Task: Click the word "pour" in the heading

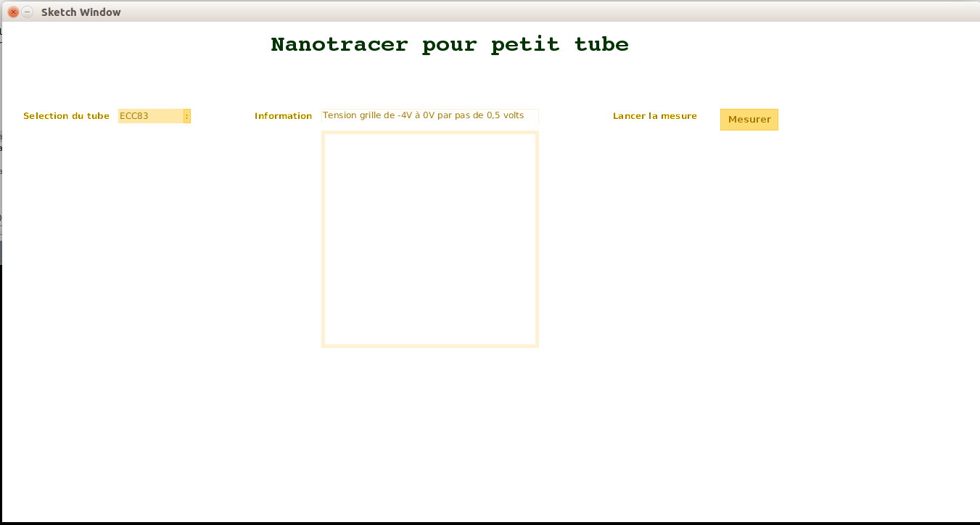Action: pos(449,45)
